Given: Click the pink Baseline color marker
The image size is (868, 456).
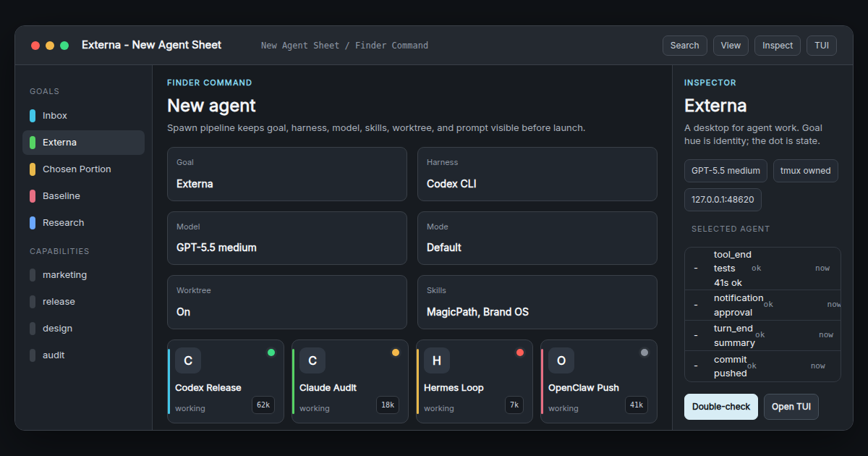Looking at the screenshot, I should [33, 196].
